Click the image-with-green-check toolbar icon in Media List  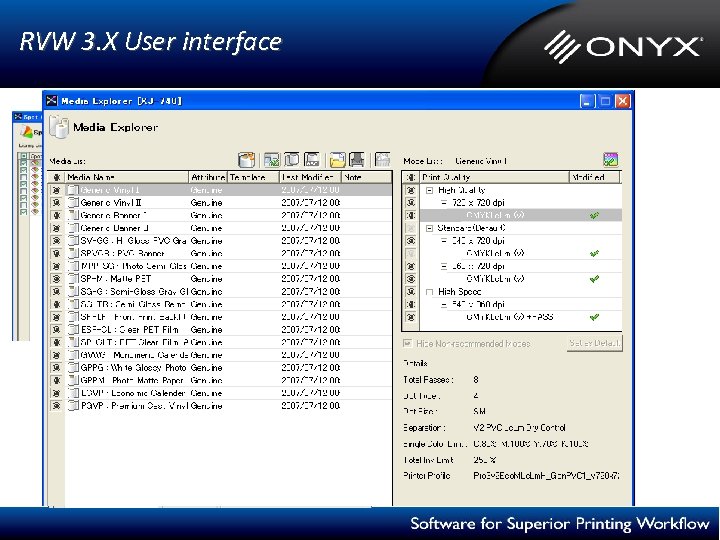coord(271,160)
